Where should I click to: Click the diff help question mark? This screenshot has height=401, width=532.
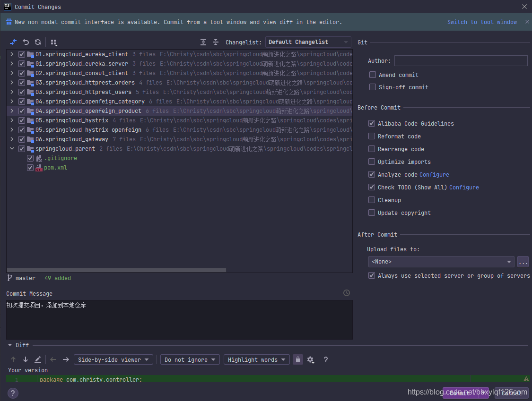326,359
